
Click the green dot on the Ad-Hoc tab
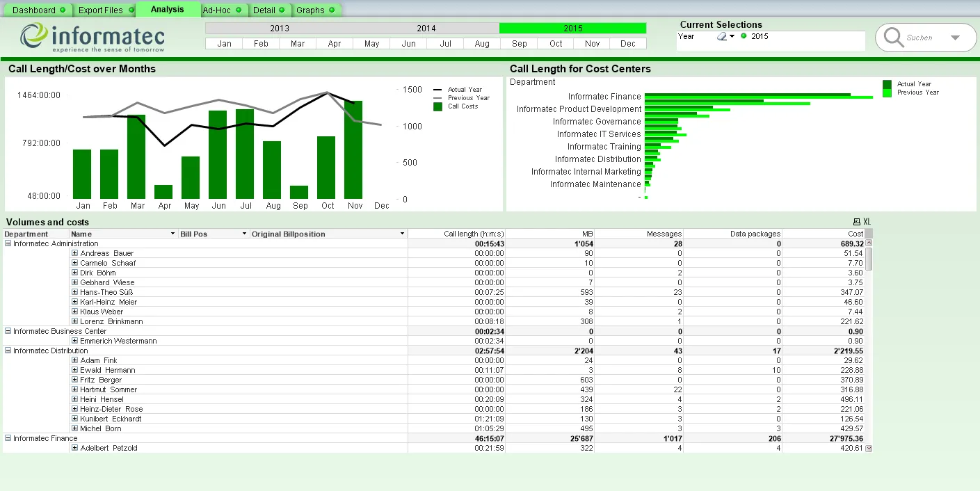click(x=239, y=10)
